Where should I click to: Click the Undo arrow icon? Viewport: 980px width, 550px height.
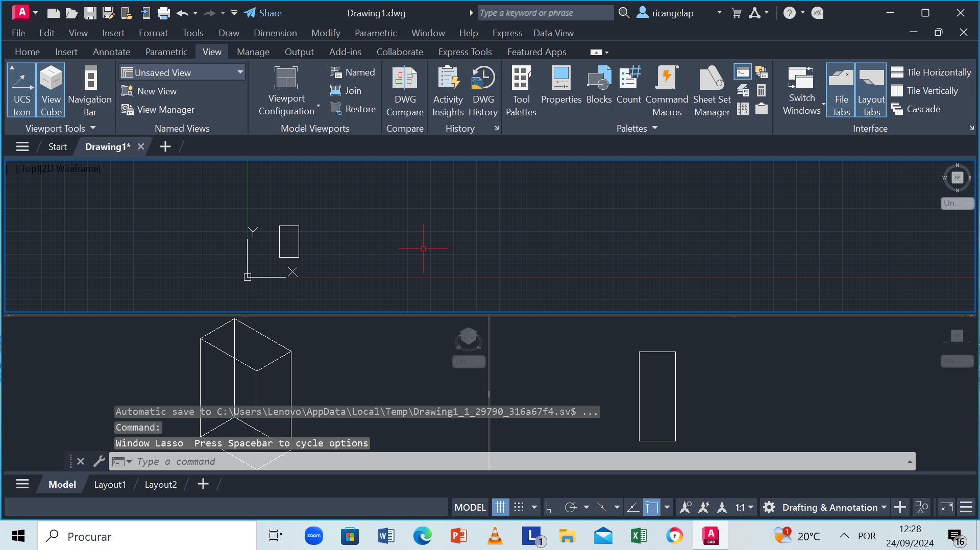pos(182,13)
